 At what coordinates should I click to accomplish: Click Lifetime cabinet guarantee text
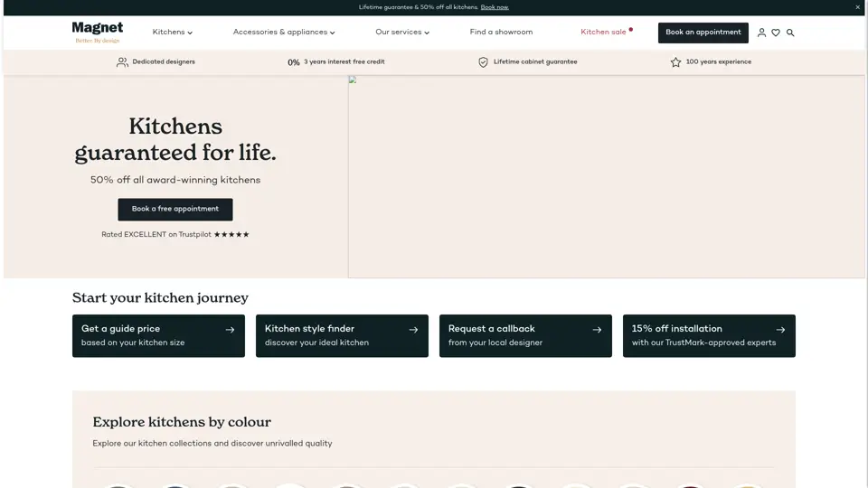tap(534, 62)
